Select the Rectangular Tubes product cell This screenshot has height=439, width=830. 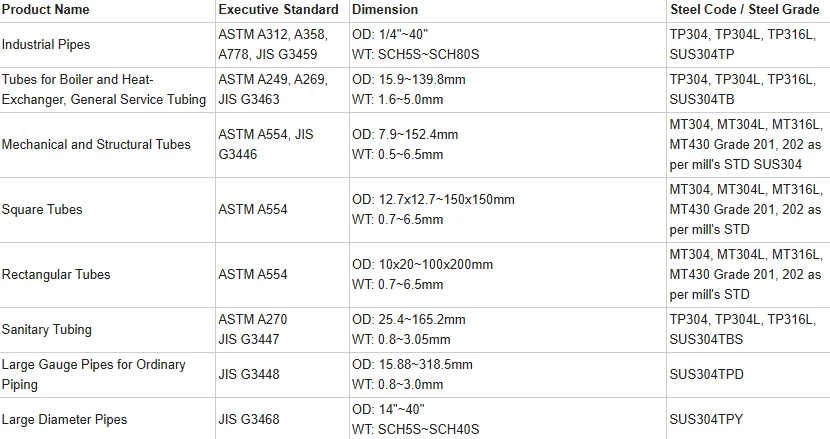click(56, 275)
